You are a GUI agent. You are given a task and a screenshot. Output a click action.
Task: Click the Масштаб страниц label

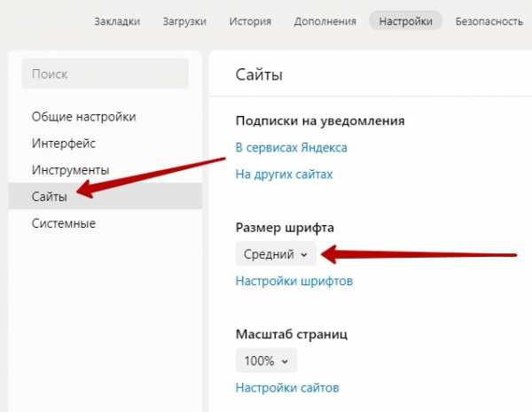coord(292,334)
